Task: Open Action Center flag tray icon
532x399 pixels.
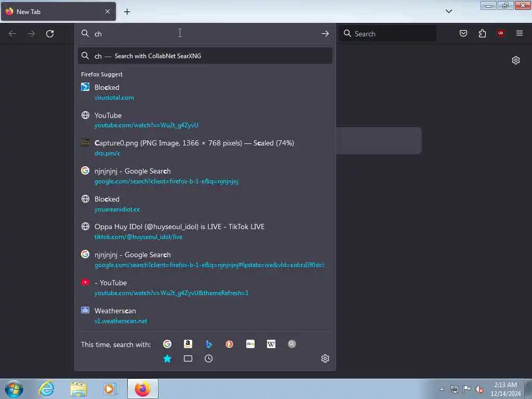Action: point(467,389)
